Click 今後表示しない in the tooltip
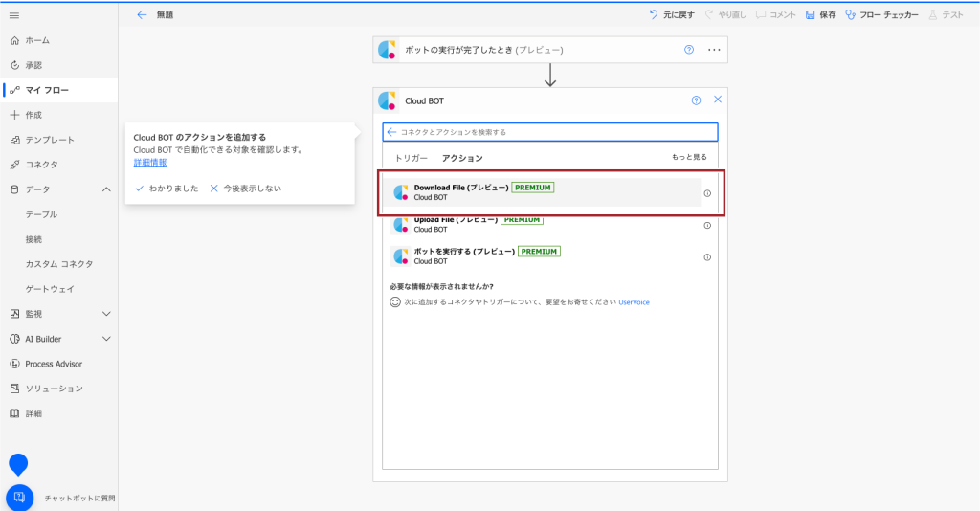The image size is (980, 511). (x=246, y=188)
